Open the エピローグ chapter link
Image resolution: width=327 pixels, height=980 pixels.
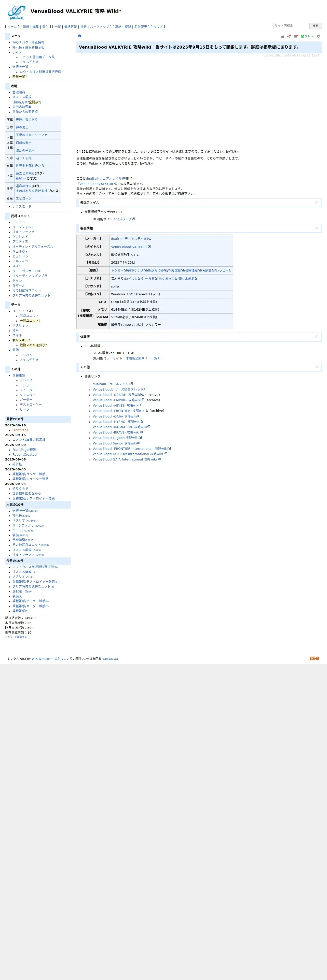(24, 199)
